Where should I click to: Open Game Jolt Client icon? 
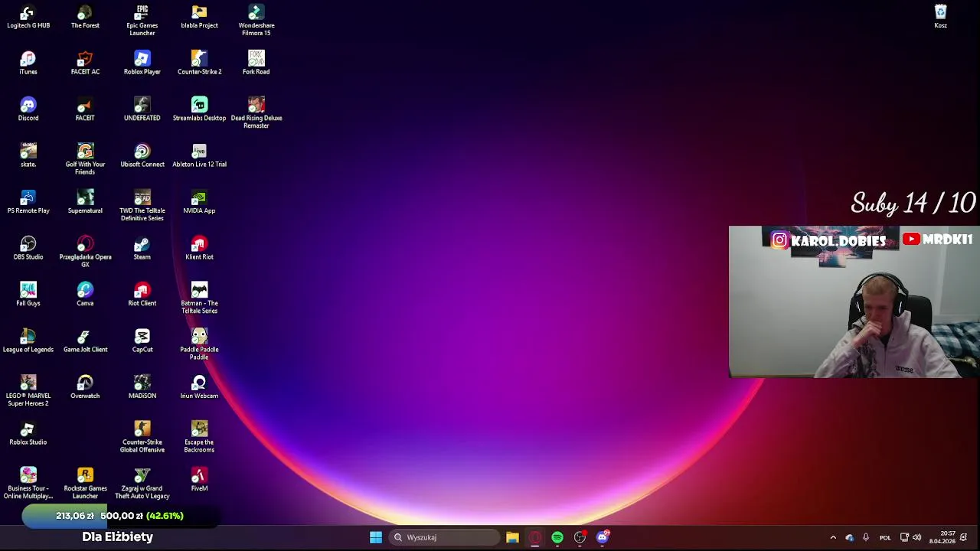click(x=85, y=341)
